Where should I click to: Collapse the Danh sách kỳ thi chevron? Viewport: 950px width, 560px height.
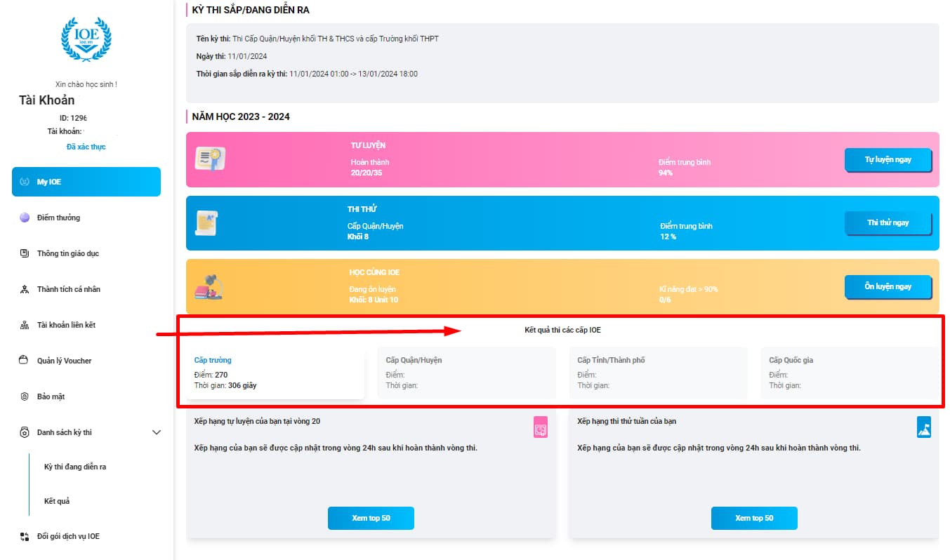[157, 432]
